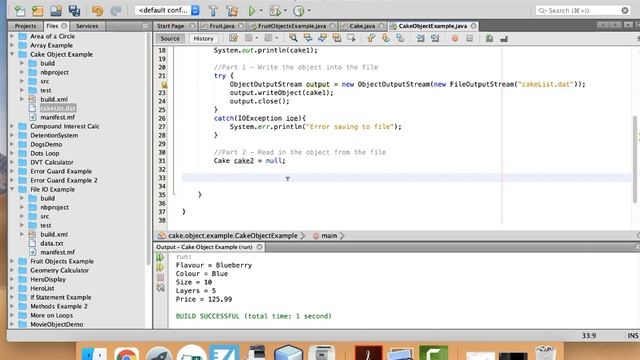Collapse the Cake Object Example folder
This screenshot has width=640, height=360.
pos(12,54)
